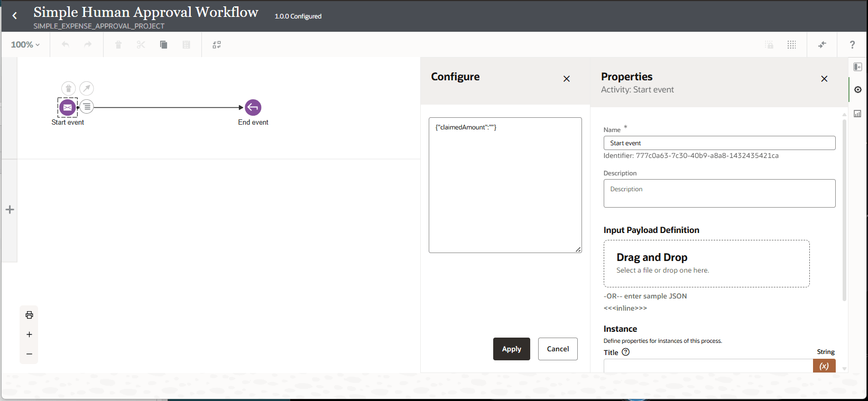The image size is (868, 401).
Task: Click the toolbar Delete trash icon
Action: pos(118,45)
